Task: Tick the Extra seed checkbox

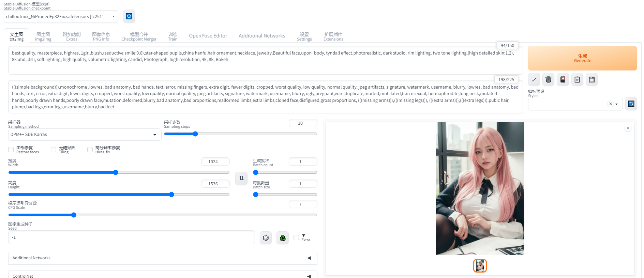Action: (x=296, y=237)
